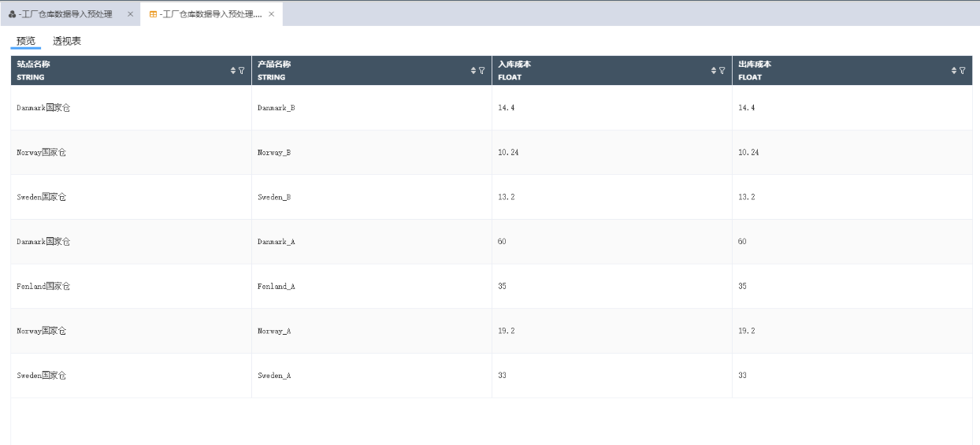Click the 19.2 出库成本 cell
The width and height of the screenshot is (980, 445).
852,332
